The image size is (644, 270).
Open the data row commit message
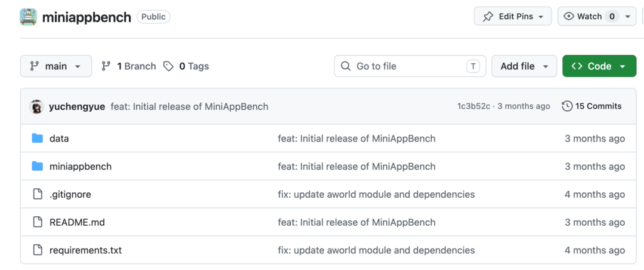[357, 139]
